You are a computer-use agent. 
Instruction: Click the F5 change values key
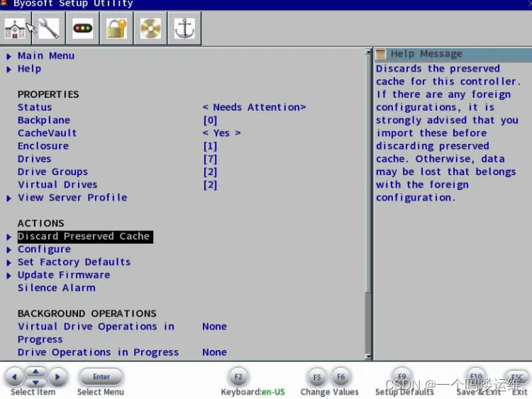[317, 377]
